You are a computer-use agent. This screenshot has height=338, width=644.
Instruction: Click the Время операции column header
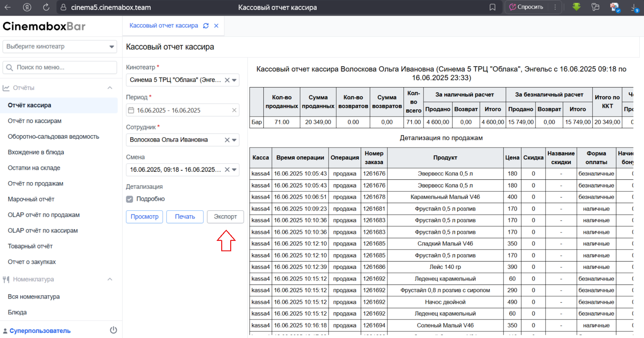(300, 158)
